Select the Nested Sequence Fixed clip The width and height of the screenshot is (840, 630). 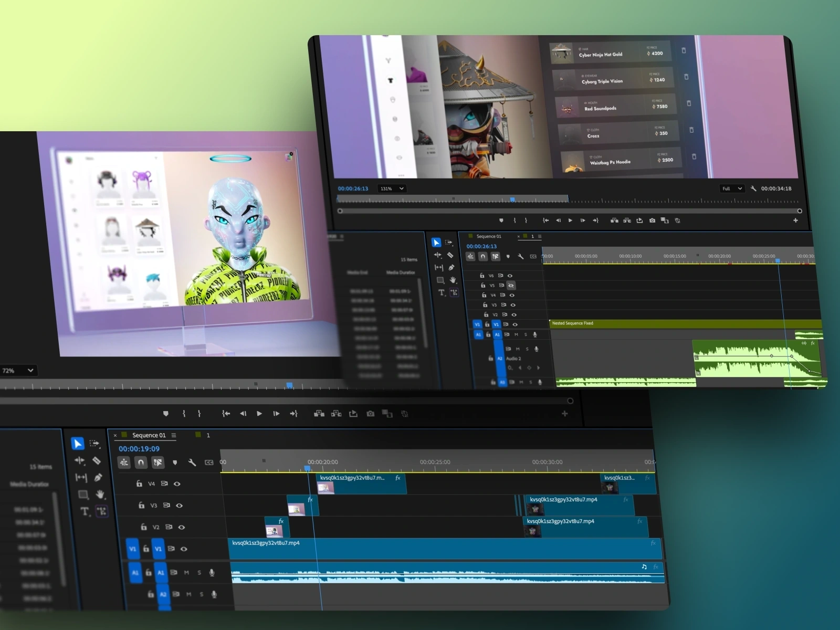point(686,323)
